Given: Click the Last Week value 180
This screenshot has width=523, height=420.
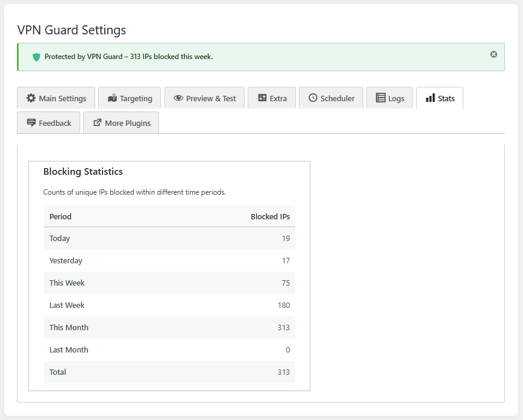Looking at the screenshot, I should [x=284, y=306].
